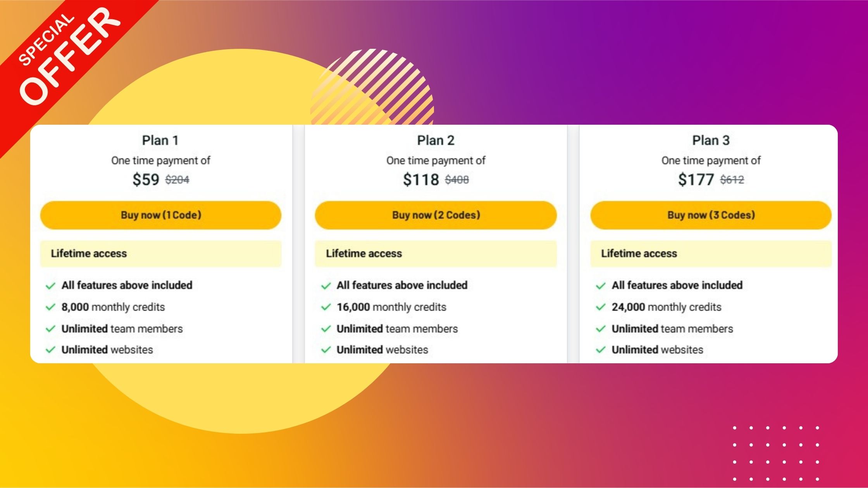Click the Plan 2 heading
Screen dimensions: 868x488
pos(436,141)
